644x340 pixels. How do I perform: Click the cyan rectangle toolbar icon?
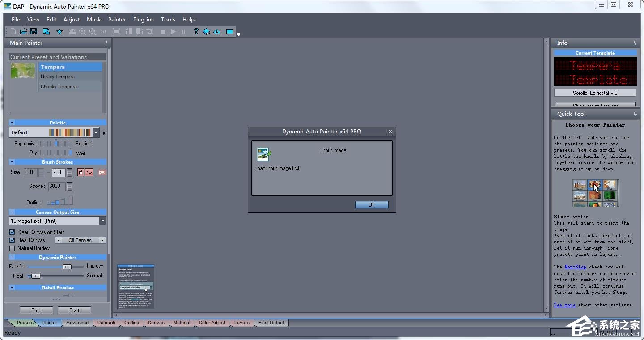(x=230, y=31)
